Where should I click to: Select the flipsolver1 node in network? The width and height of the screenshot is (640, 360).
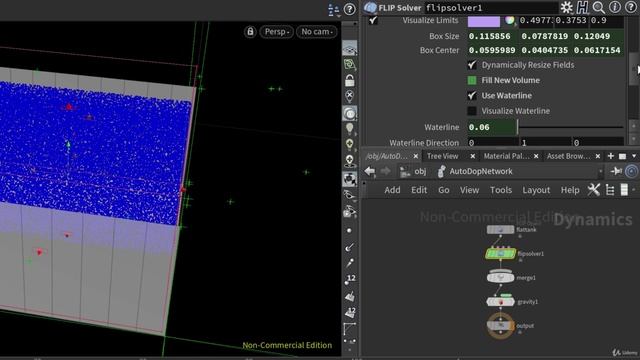[500, 254]
